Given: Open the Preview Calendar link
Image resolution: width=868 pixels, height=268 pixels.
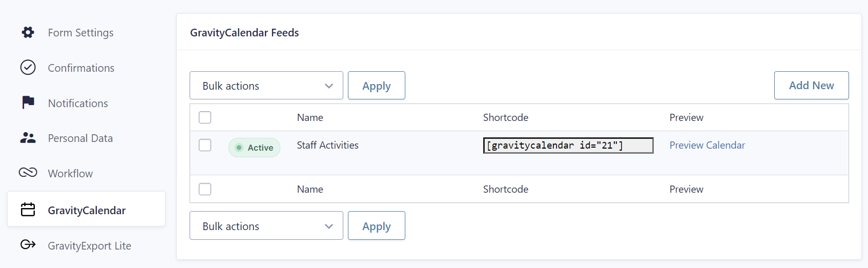Looking at the screenshot, I should 707,146.
